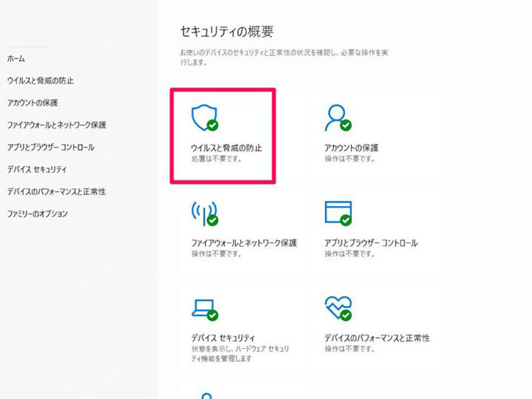Go to アカウントの保護 in the sidebar
The width and height of the screenshot is (532, 399).
[32, 103]
